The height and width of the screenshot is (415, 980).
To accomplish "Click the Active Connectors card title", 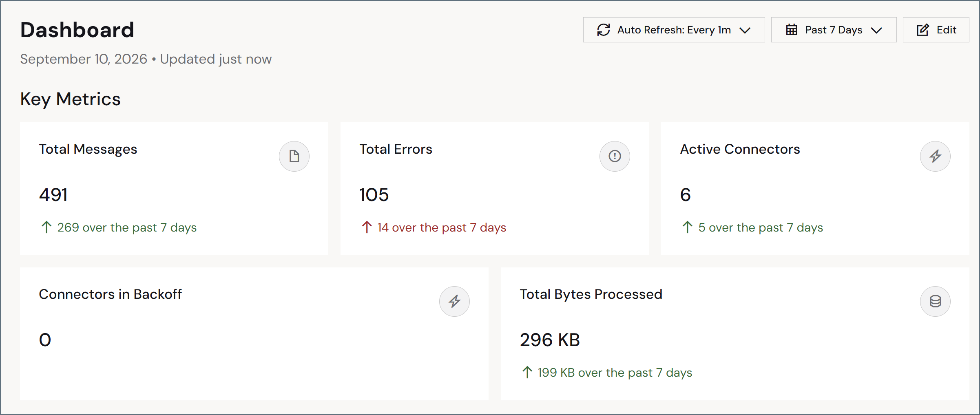I will 740,149.
